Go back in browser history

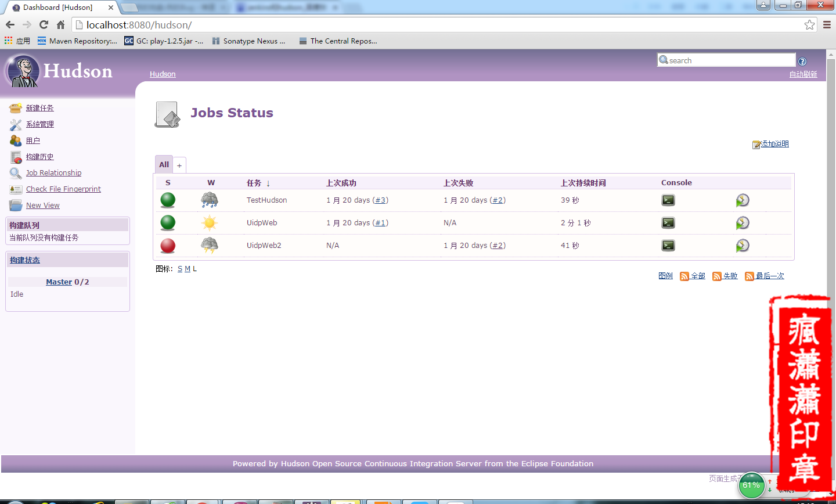10,24
